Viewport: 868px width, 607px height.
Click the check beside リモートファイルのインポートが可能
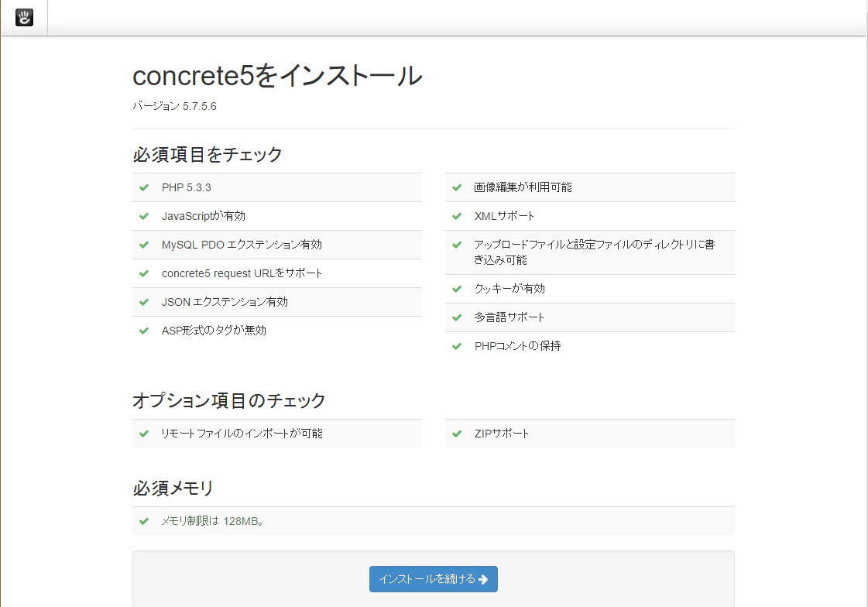(x=144, y=434)
